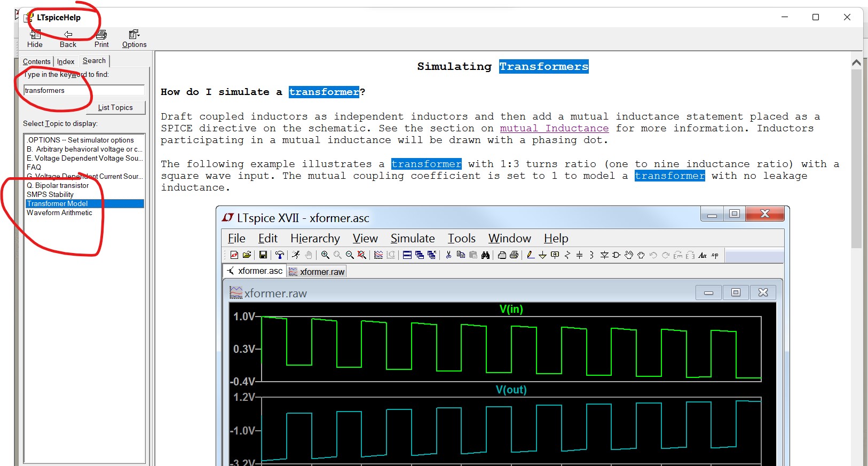This screenshot has width=868, height=466.
Task: Click the Inductor icon in pictured toolbar
Action: pyautogui.click(x=591, y=255)
